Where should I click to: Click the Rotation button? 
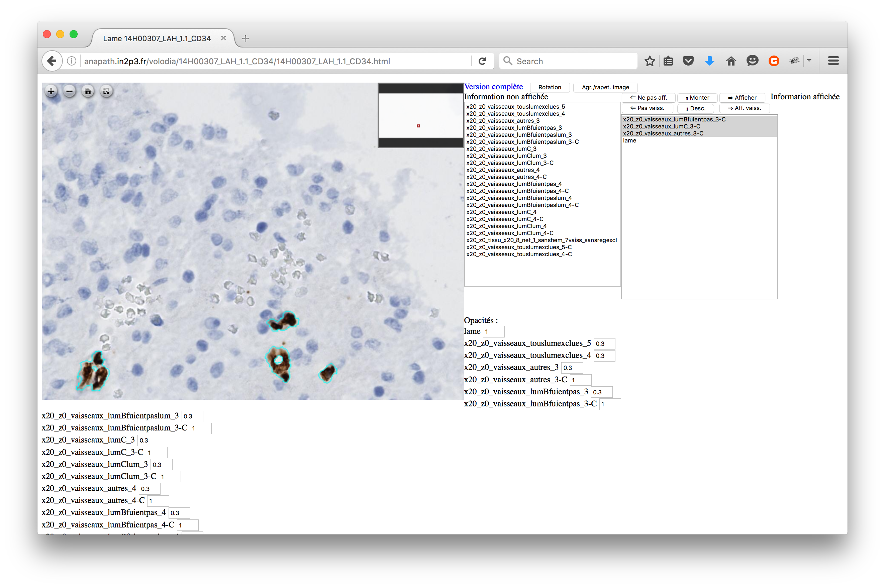(x=550, y=87)
